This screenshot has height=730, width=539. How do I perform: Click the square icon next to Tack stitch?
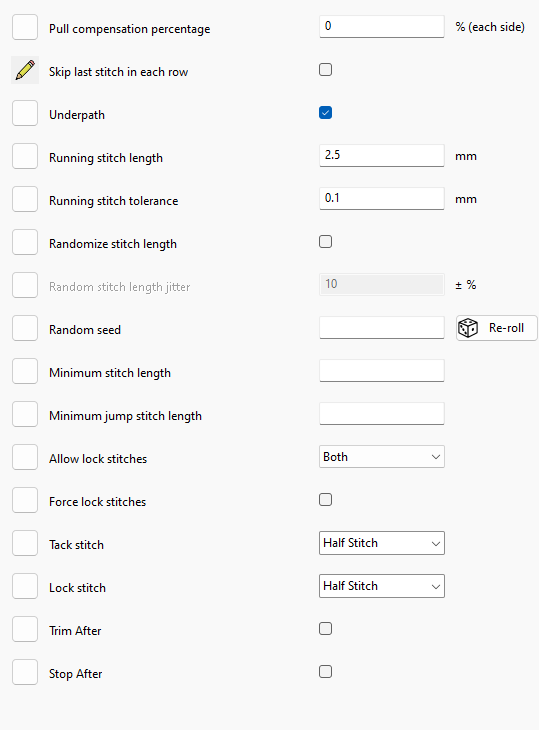25,543
